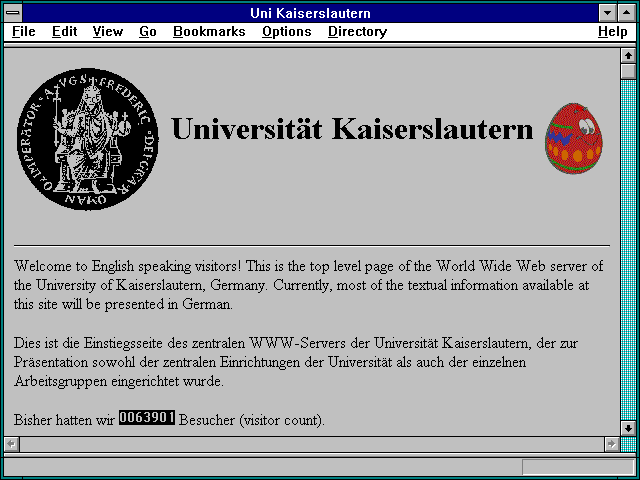Open the Options menu
The width and height of the screenshot is (640, 480).
tap(287, 32)
